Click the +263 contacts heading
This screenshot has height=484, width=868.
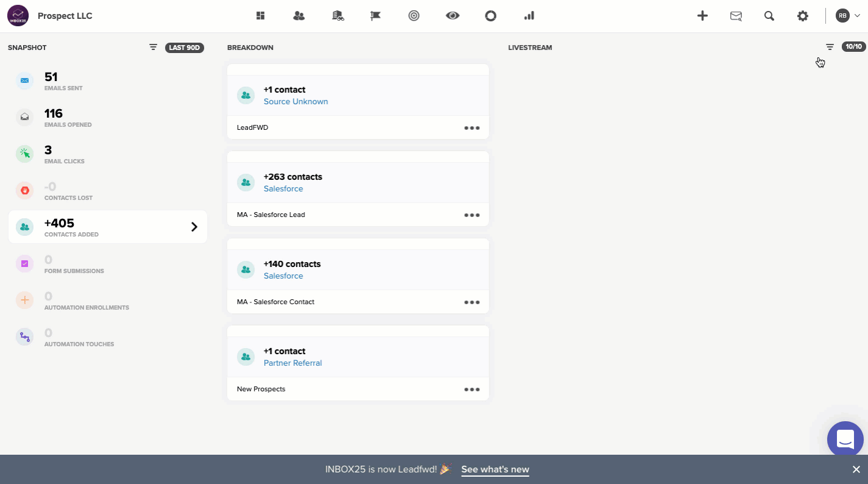point(293,177)
